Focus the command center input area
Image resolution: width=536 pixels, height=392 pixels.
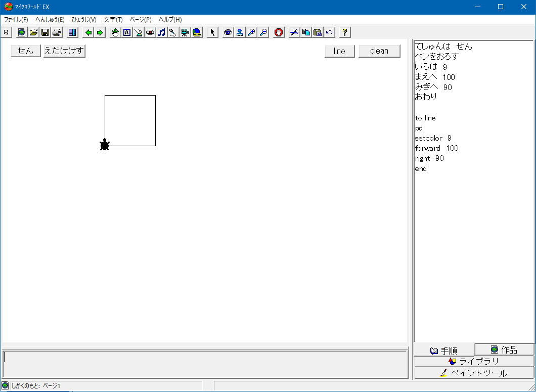(205, 364)
